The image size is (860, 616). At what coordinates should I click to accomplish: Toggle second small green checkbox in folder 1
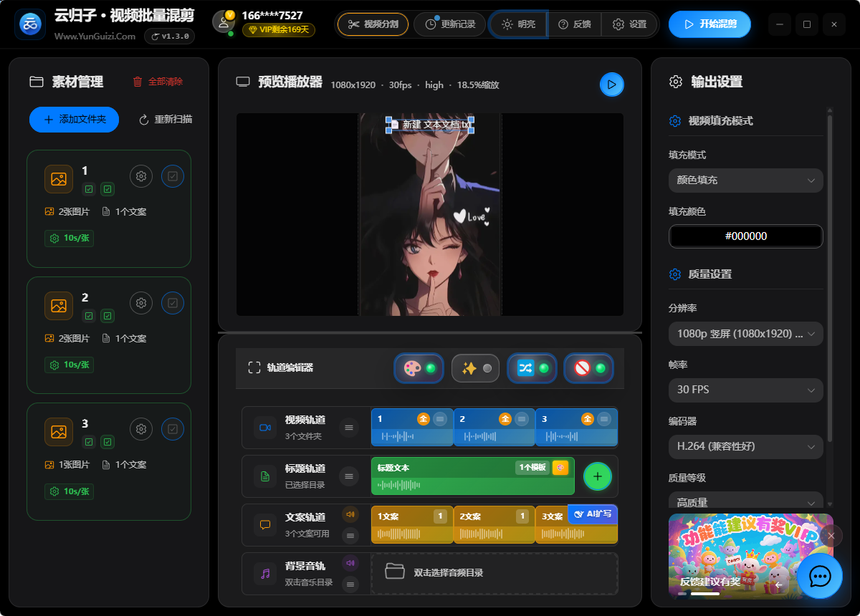pyautogui.click(x=107, y=189)
